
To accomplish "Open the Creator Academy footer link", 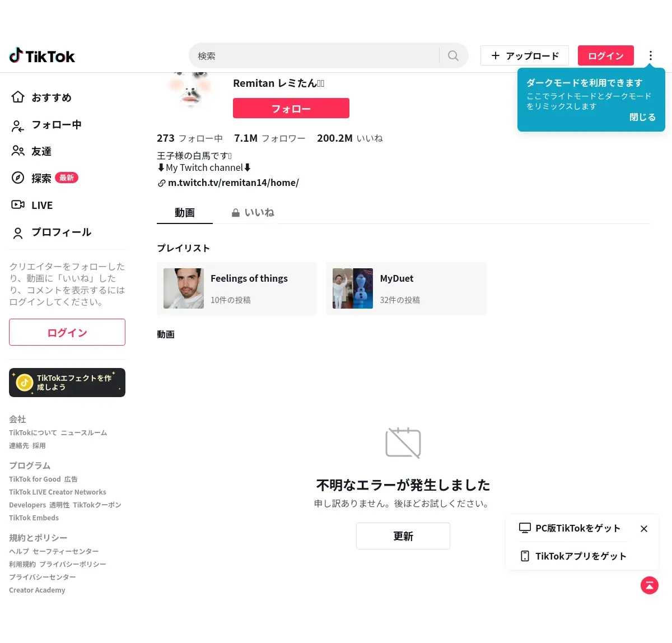I will (x=37, y=590).
